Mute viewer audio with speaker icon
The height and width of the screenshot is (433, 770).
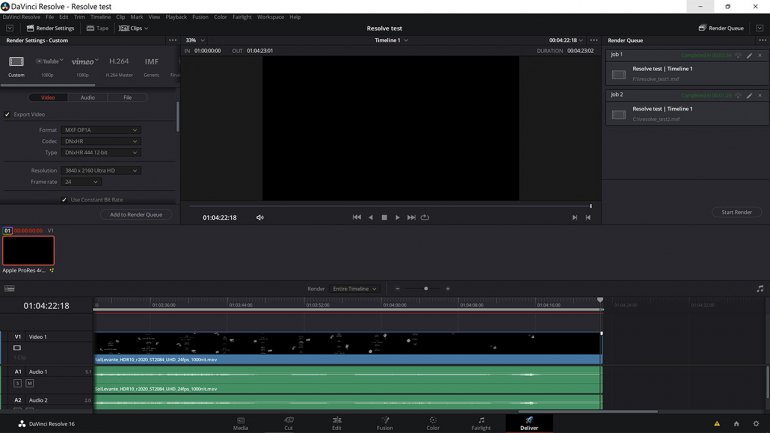click(260, 217)
